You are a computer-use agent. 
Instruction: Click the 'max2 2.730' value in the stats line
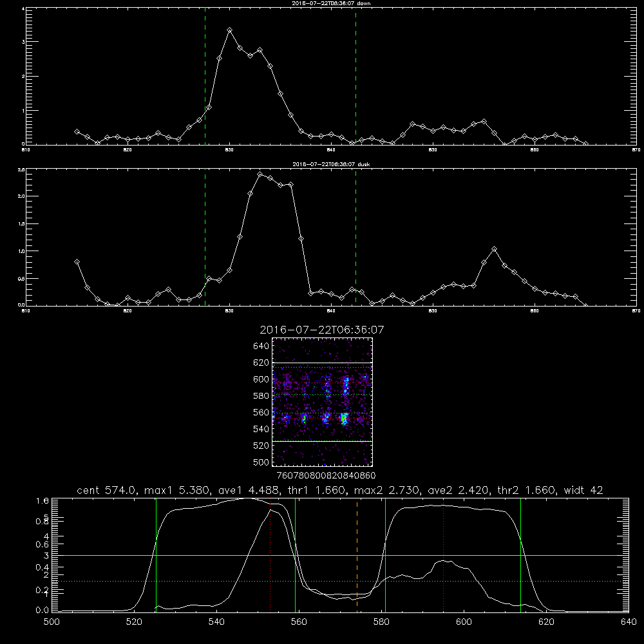[386, 490]
